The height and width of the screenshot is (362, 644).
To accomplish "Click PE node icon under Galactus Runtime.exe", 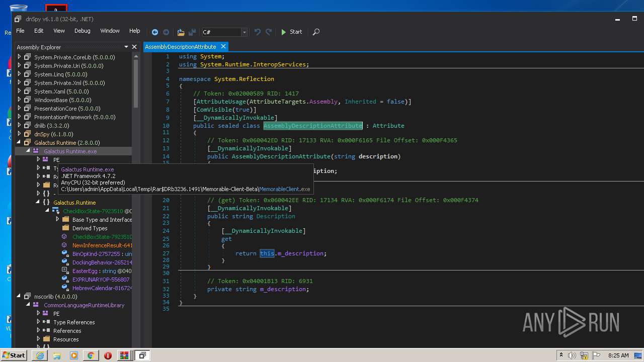I will coord(46,160).
